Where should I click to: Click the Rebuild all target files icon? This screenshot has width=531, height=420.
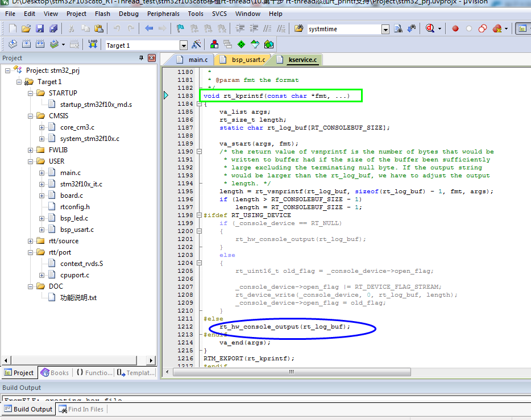(40, 44)
